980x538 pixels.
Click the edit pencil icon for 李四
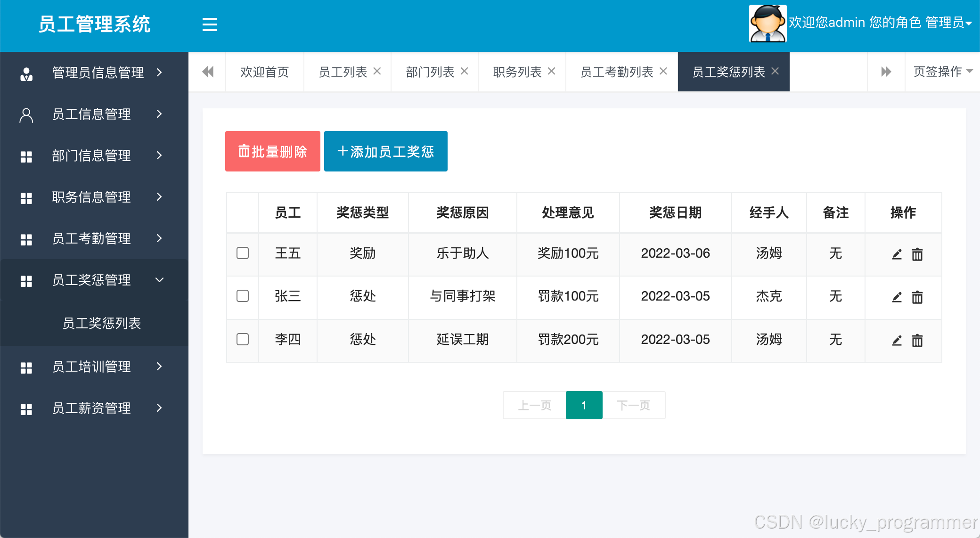click(897, 340)
